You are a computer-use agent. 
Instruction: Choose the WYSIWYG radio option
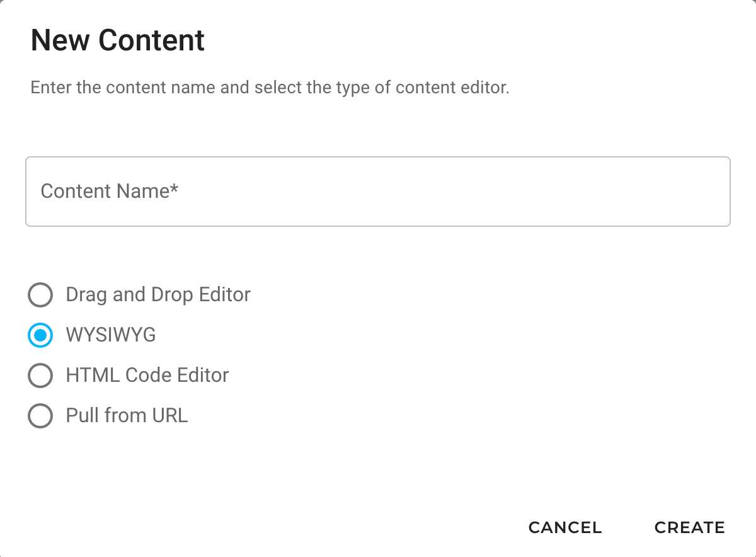pyautogui.click(x=40, y=335)
